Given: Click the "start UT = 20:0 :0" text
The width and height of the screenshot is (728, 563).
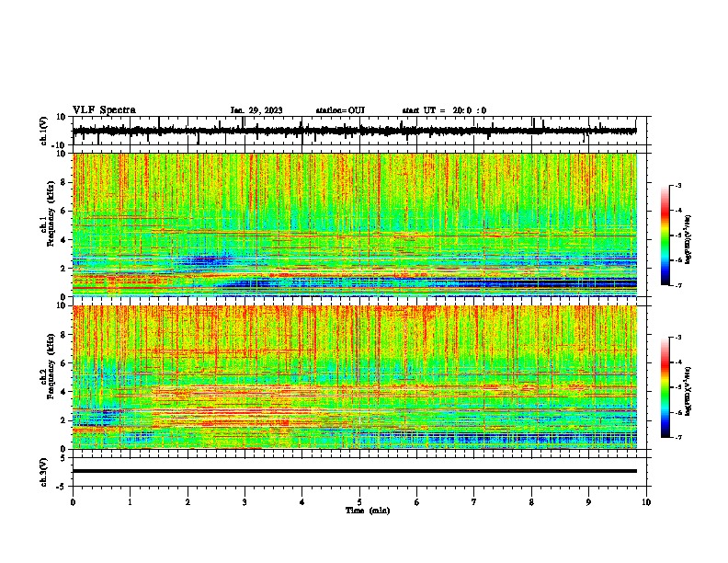Looking at the screenshot, I should click(x=444, y=110).
